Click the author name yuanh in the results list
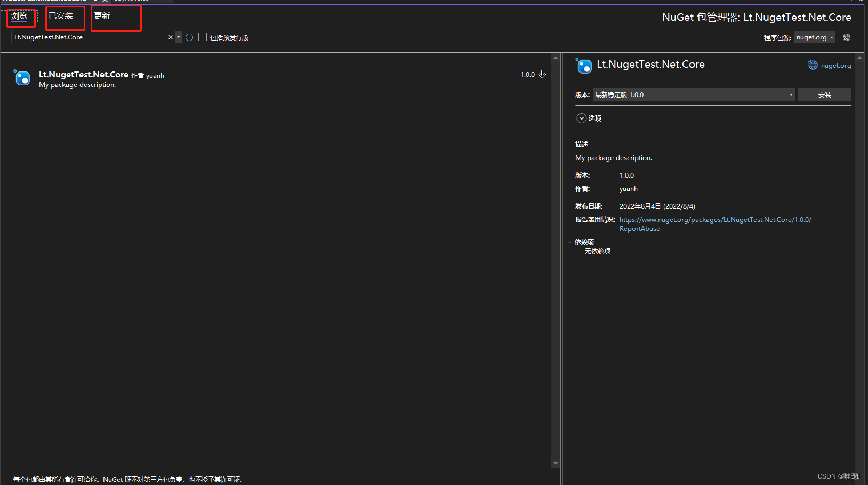Screen dimensions: 868x485 point(155,76)
